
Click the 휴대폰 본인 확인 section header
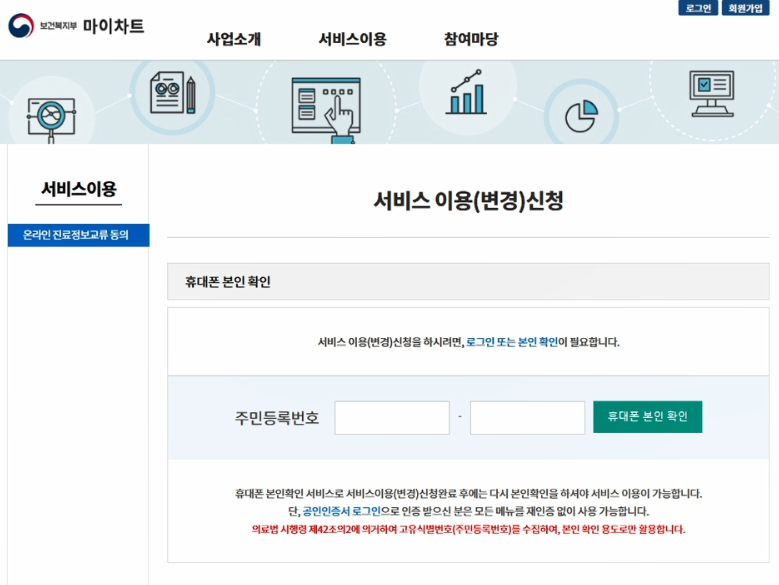point(228,282)
